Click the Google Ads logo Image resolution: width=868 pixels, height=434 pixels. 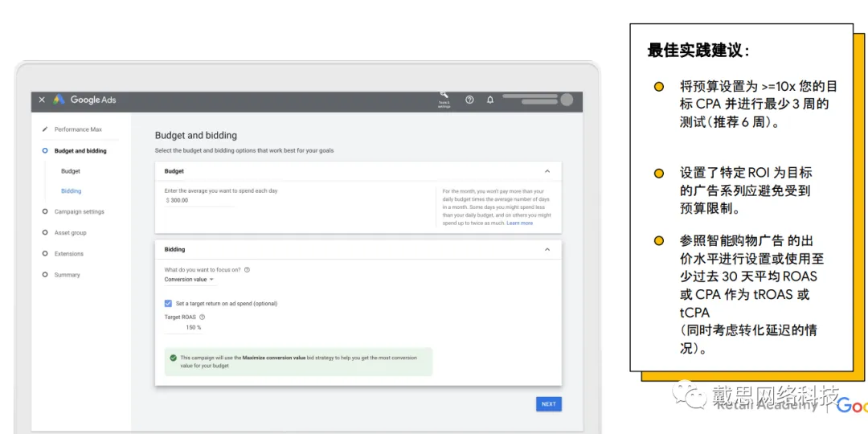pos(84,100)
